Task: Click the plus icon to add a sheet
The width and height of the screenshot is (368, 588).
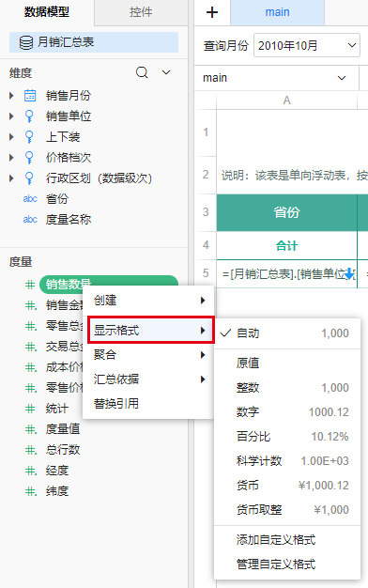Action: [x=212, y=12]
